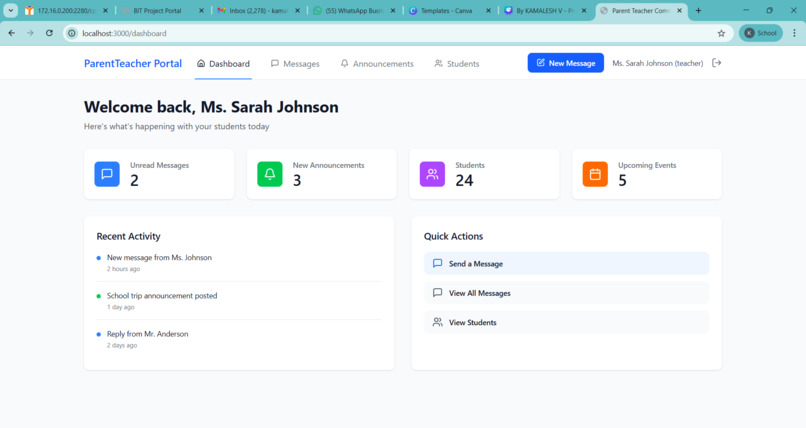Close the Inbox Gmail tab
The height and width of the screenshot is (428, 806).
297,10
